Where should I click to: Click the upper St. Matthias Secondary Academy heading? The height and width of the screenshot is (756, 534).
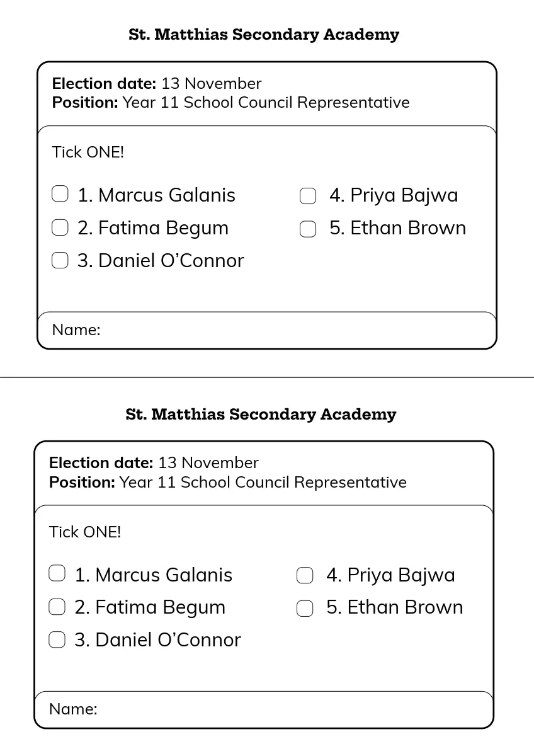(x=264, y=35)
